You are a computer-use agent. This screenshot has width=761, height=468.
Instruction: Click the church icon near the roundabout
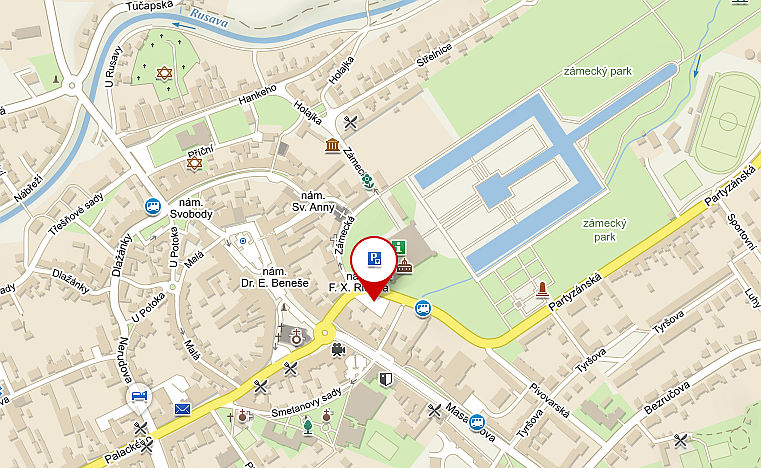coord(296,336)
